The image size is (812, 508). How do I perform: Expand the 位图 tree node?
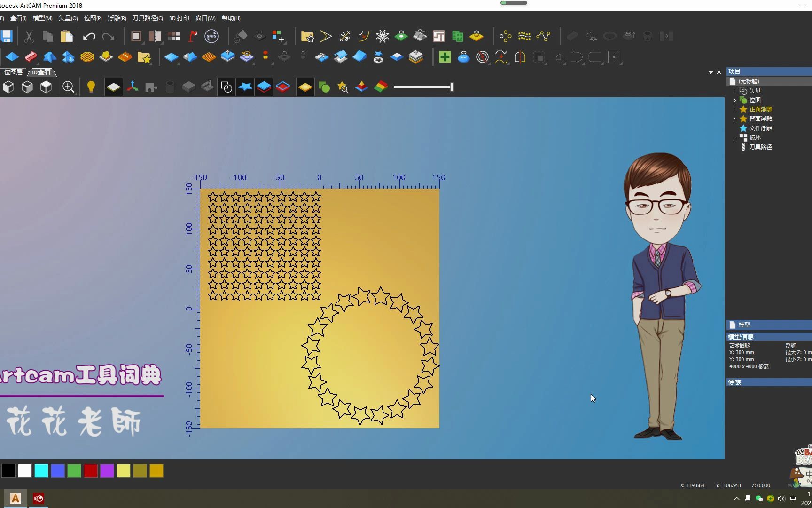tap(734, 100)
